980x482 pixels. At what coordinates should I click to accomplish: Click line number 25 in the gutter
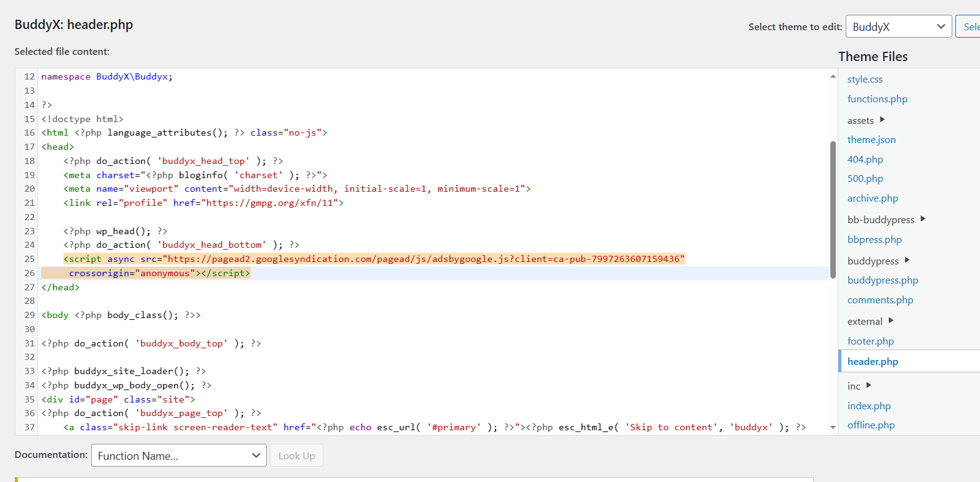30,259
